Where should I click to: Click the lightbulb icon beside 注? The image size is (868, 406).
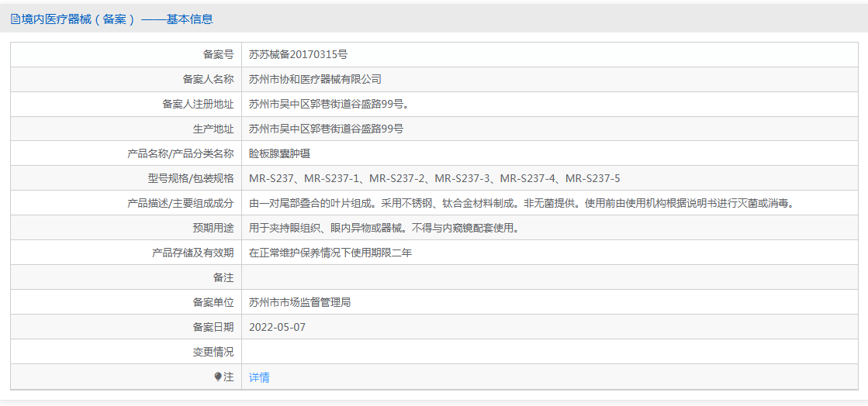(x=217, y=377)
